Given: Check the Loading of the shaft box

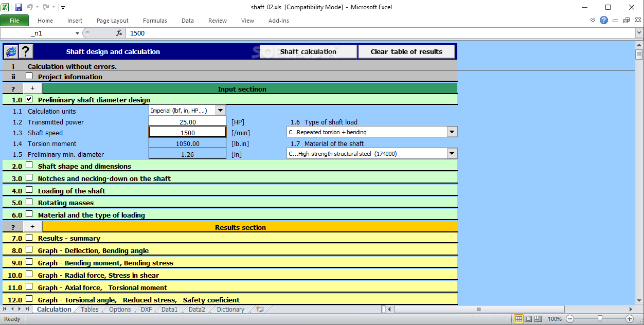Looking at the screenshot, I should 29,190.
